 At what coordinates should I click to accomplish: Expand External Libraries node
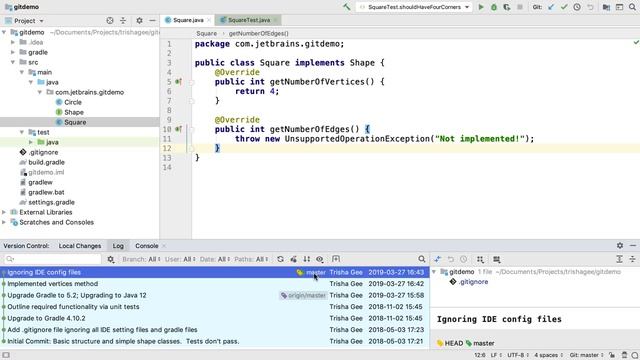(x=4, y=212)
